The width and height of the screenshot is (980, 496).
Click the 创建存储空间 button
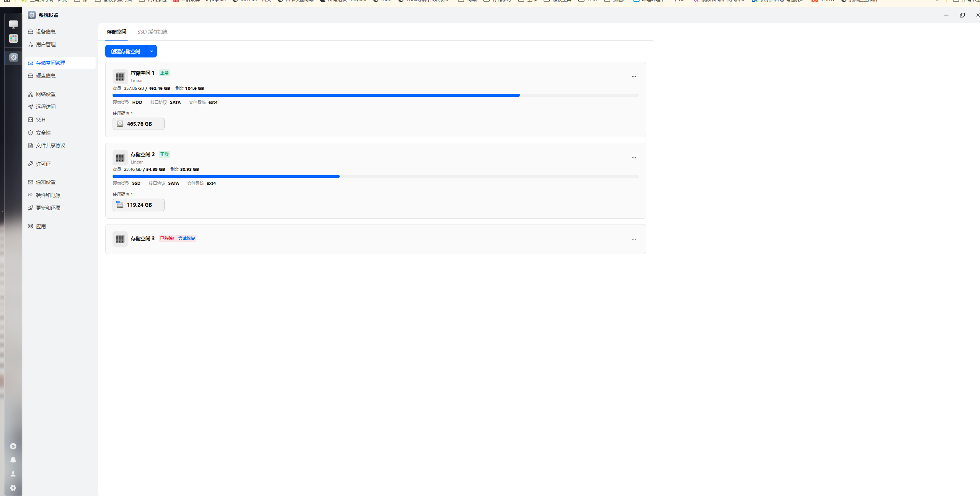point(126,51)
